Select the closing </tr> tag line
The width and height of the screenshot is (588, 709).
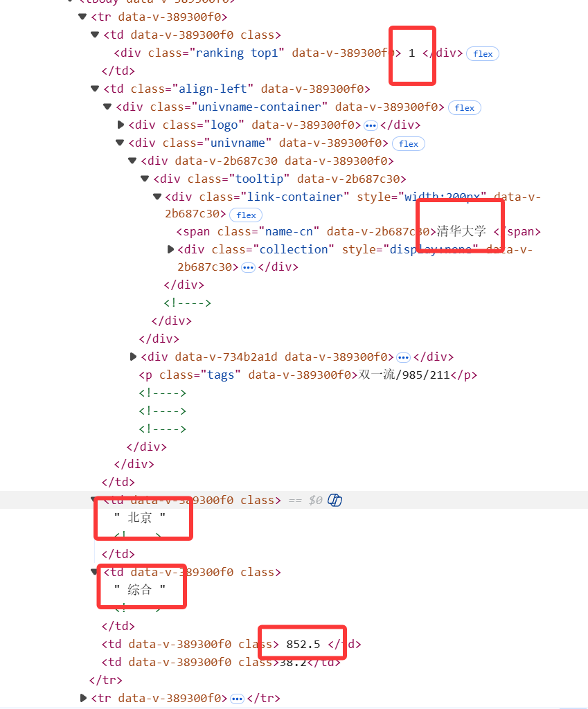tap(106, 680)
